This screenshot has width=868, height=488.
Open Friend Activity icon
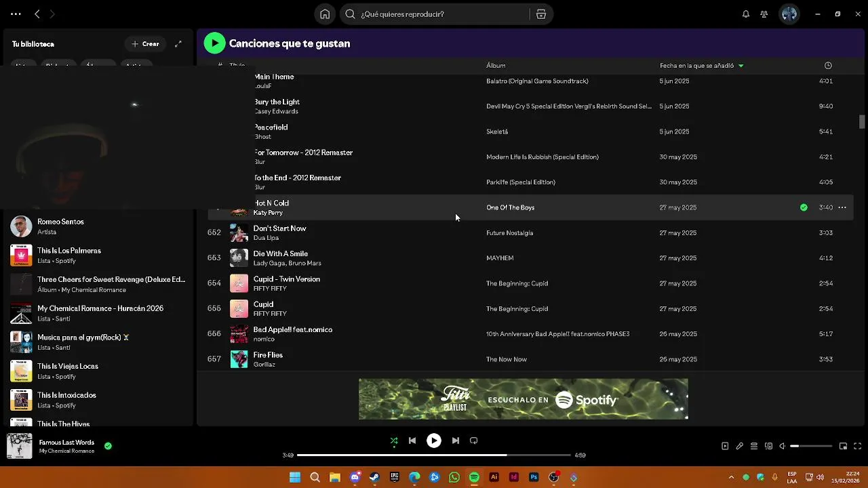coord(764,14)
